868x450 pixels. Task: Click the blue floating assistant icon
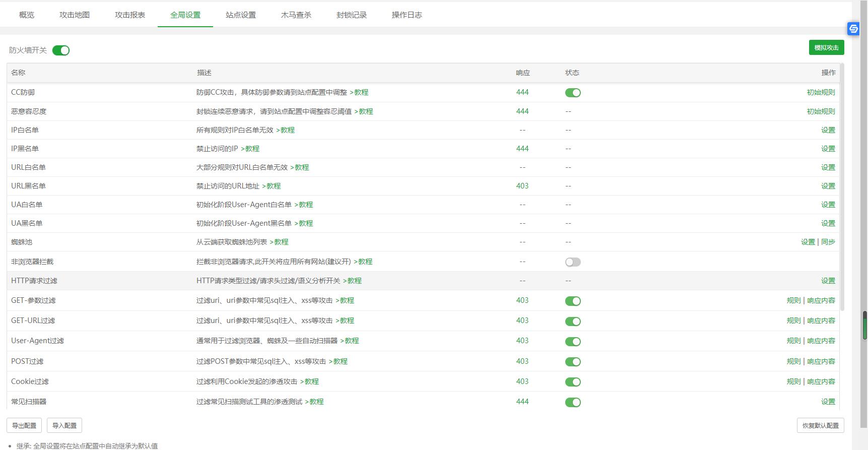(853, 29)
